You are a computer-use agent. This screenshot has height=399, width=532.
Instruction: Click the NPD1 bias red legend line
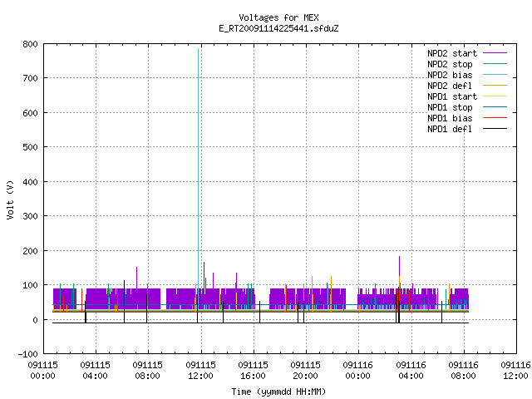tap(495, 118)
